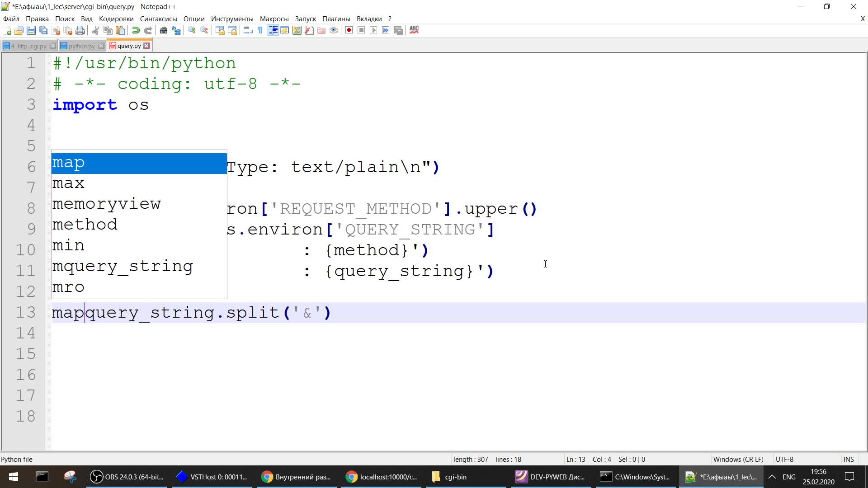Click UTF-8 encoding status bar field
This screenshot has height=488, width=868.
coord(784,459)
